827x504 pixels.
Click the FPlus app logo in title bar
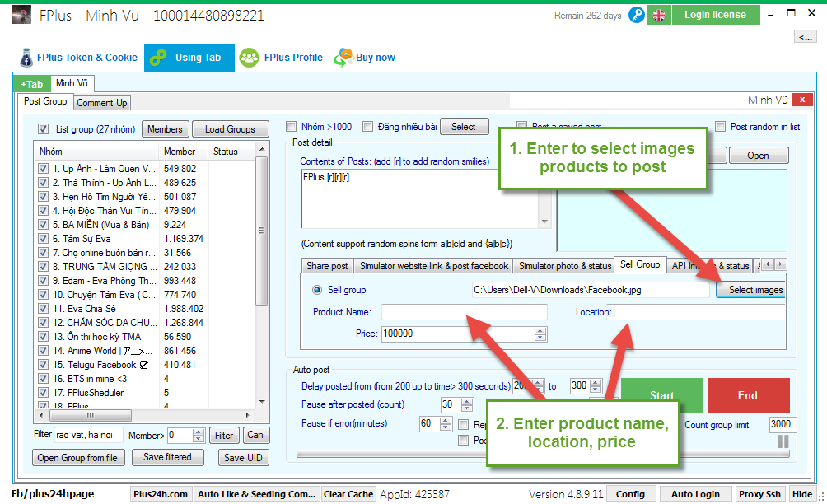(21, 15)
